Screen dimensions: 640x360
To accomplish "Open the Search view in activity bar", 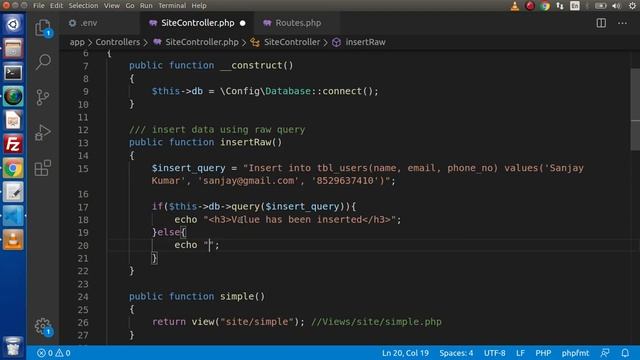I will point(43,62).
